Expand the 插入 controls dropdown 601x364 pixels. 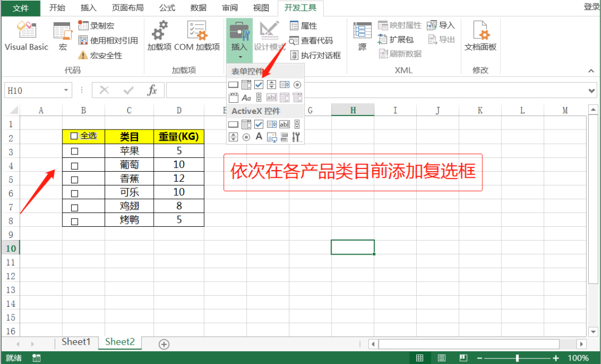point(239,56)
